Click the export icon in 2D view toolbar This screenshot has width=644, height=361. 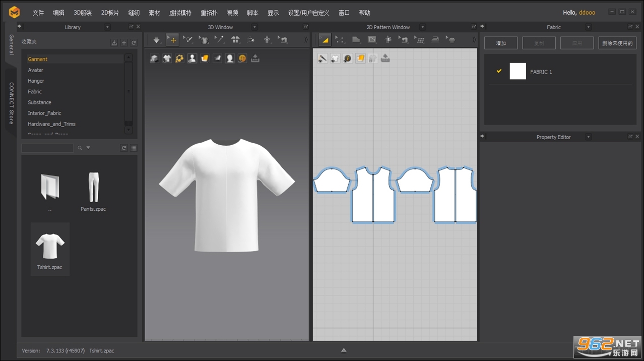385,58
